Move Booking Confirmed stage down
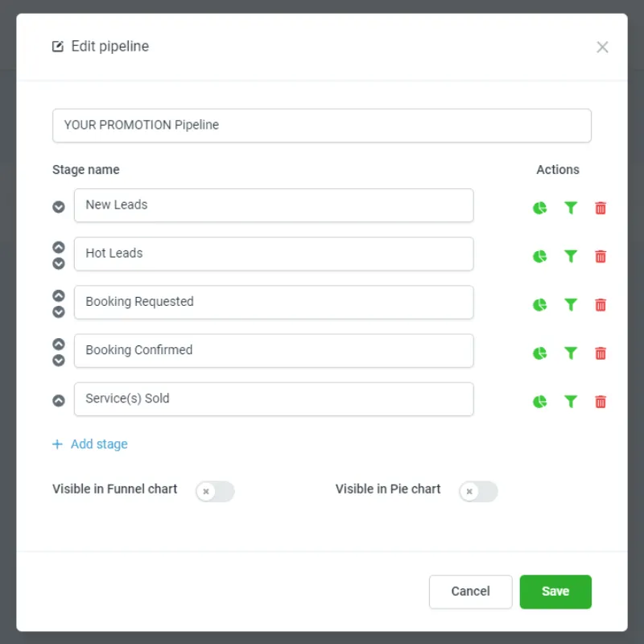 pyautogui.click(x=59, y=360)
